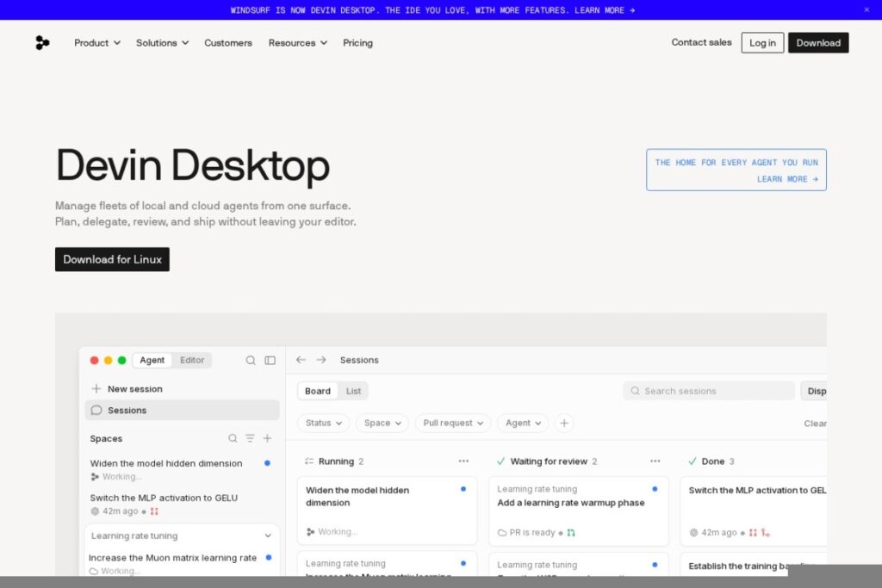This screenshot has height=588, width=882.
Task: Toggle the sidebar panel layout icon
Action: pyautogui.click(x=270, y=361)
